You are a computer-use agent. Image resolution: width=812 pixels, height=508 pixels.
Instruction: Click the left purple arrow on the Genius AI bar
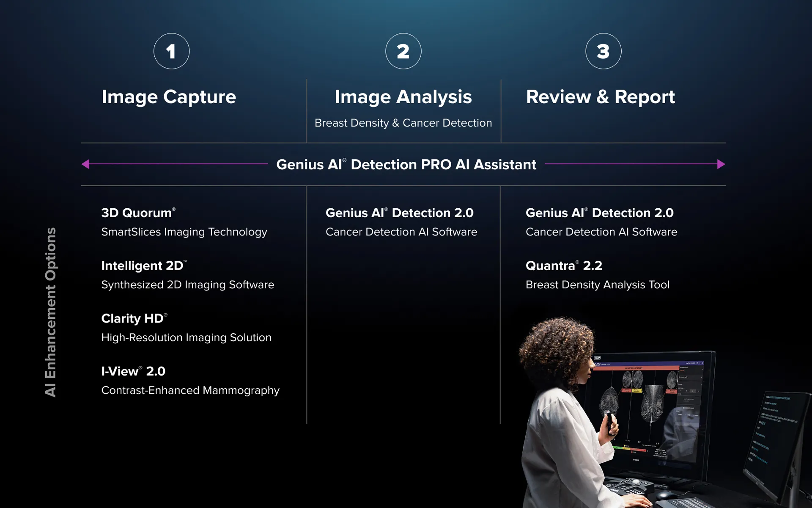[87, 163]
